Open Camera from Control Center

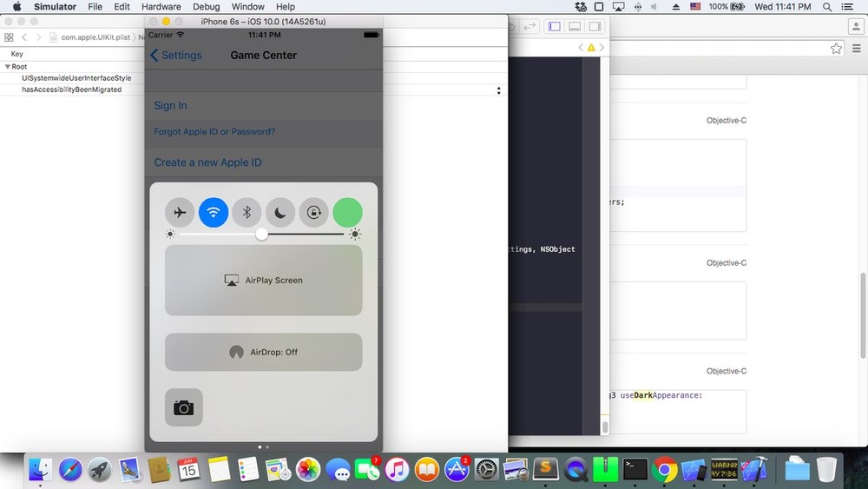pyautogui.click(x=183, y=407)
